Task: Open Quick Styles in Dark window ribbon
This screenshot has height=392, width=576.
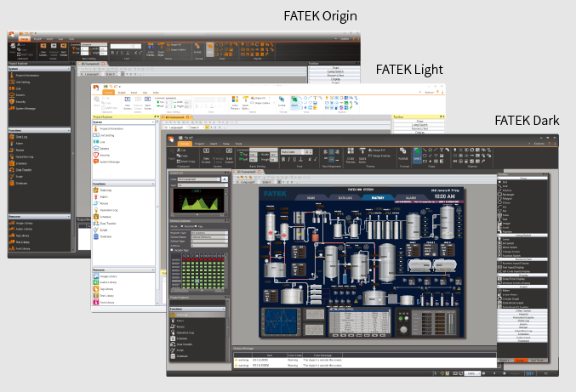Action: [362, 156]
